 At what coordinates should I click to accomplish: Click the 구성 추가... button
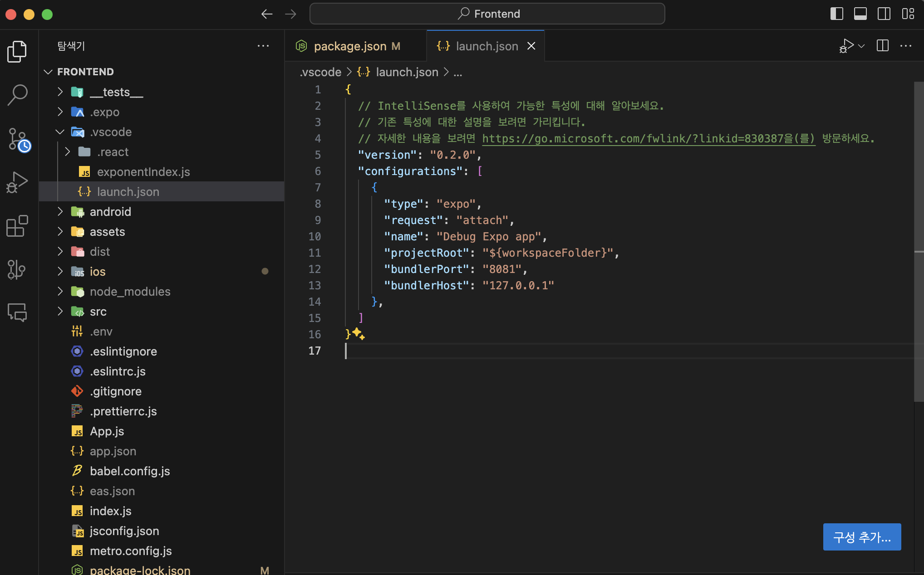tap(861, 537)
